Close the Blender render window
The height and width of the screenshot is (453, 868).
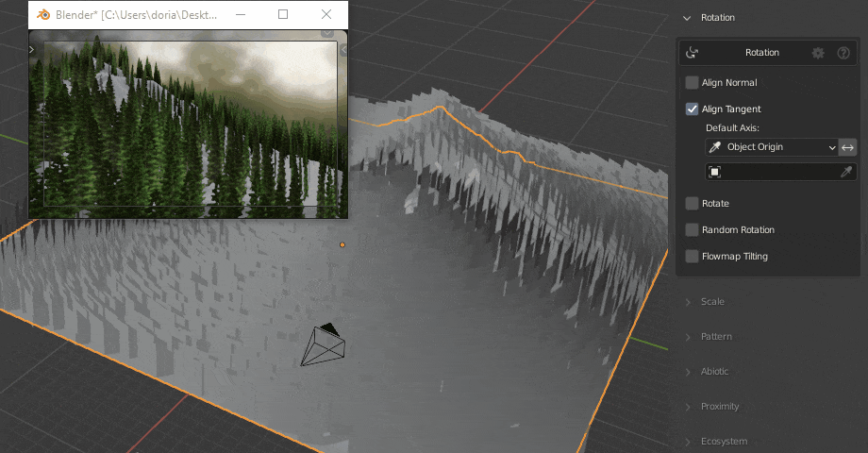point(326,14)
